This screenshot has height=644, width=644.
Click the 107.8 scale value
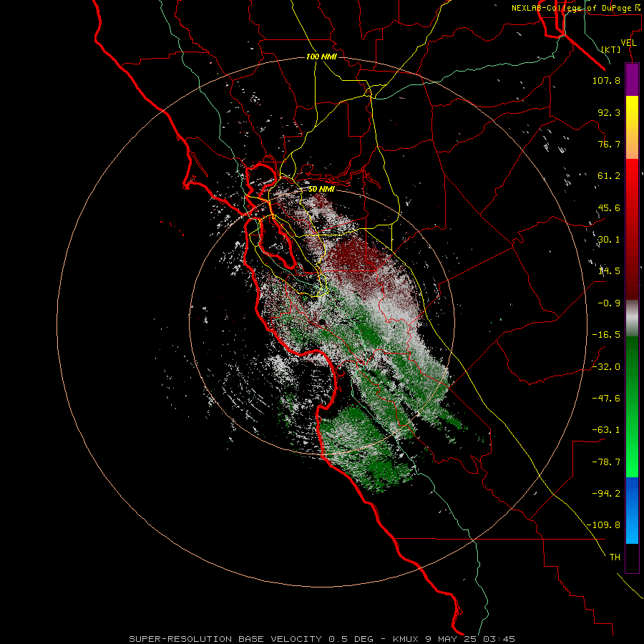[x=606, y=80]
